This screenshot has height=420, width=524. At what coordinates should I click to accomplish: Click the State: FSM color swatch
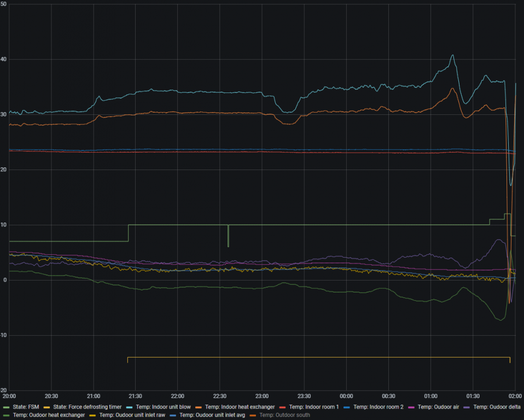(x=6, y=407)
